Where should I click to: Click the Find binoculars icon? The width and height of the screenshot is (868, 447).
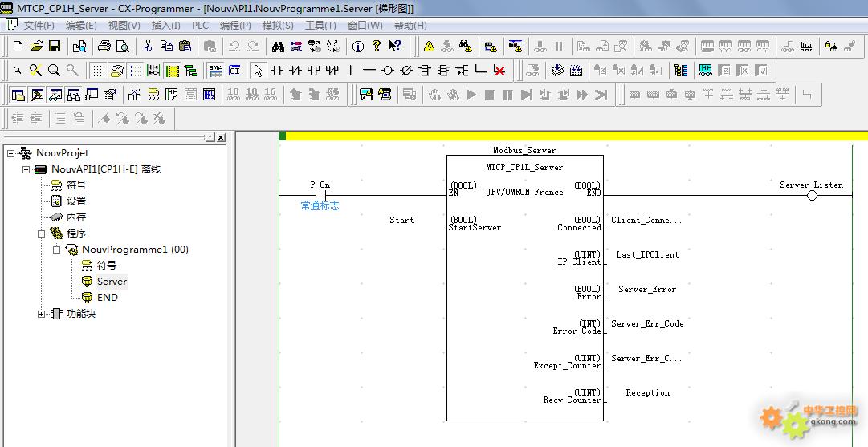pyautogui.click(x=277, y=47)
